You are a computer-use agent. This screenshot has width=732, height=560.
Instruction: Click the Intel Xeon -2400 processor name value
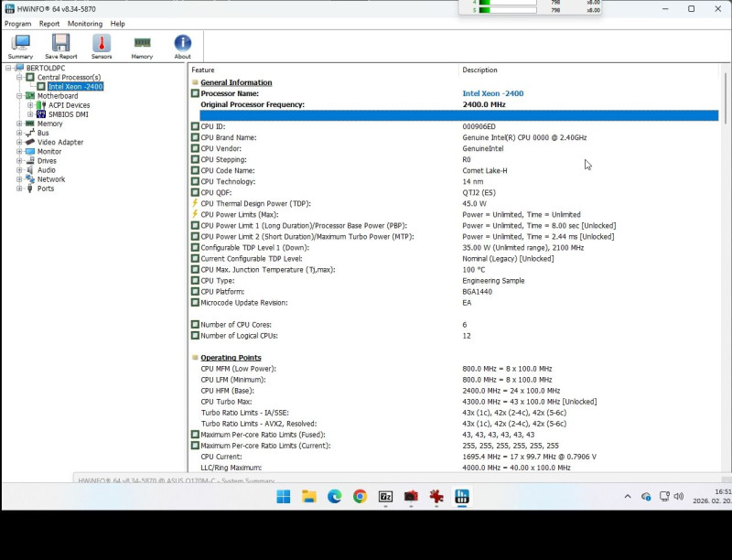tap(492, 93)
